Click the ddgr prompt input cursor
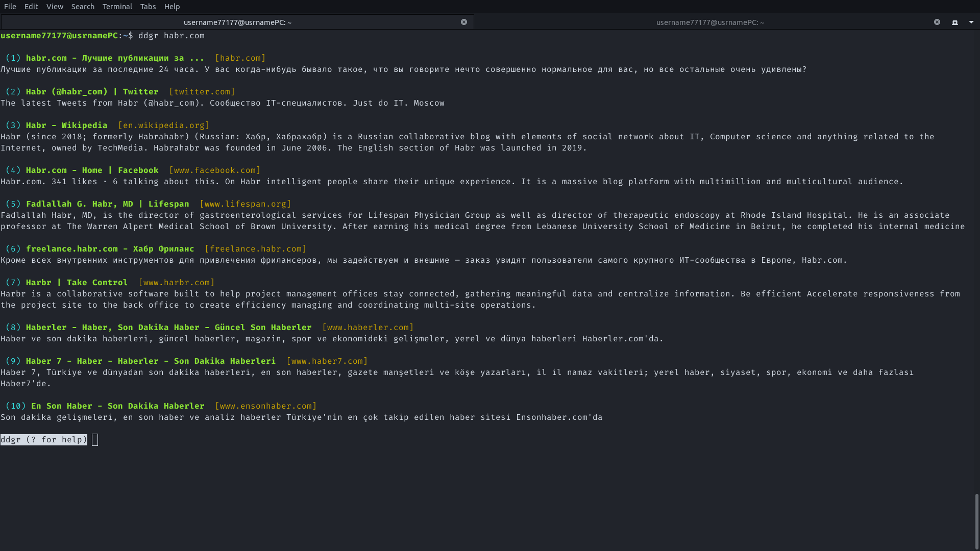Viewport: 980px width, 551px height. pyautogui.click(x=95, y=440)
